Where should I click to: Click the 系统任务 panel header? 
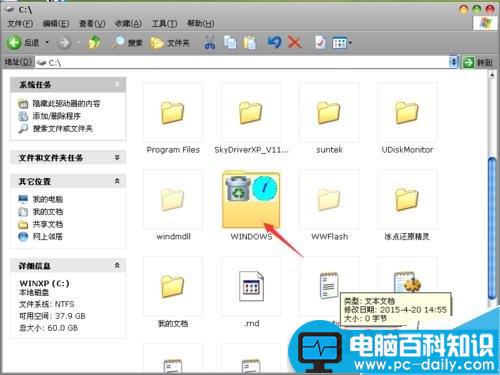coord(68,84)
